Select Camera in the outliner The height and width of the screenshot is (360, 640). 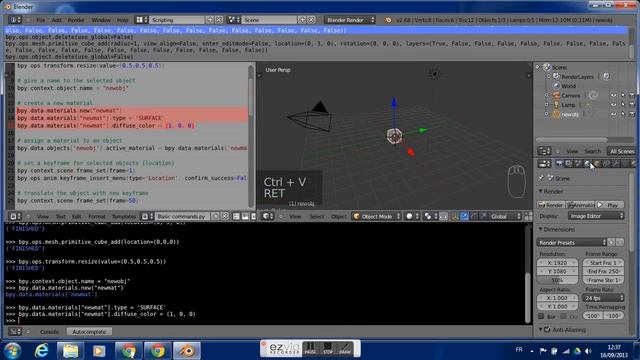pos(571,96)
